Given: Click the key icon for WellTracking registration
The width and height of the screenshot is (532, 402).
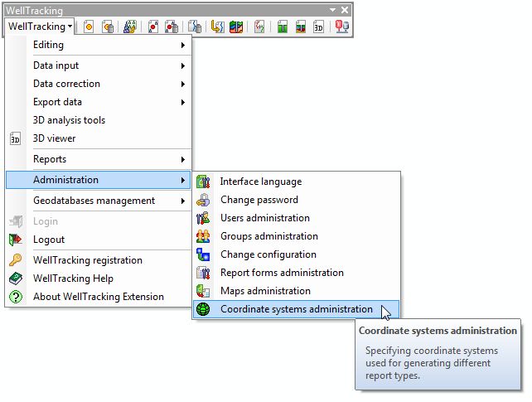Looking at the screenshot, I should click(x=15, y=260).
